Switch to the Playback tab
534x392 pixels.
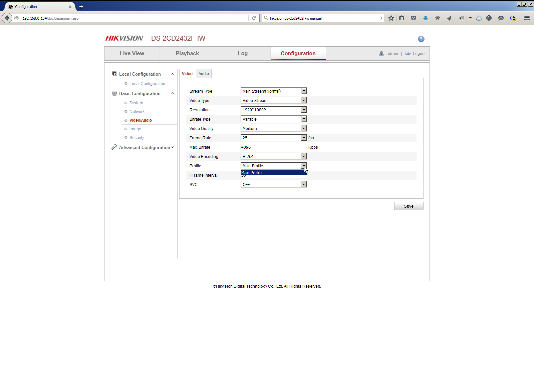point(187,54)
